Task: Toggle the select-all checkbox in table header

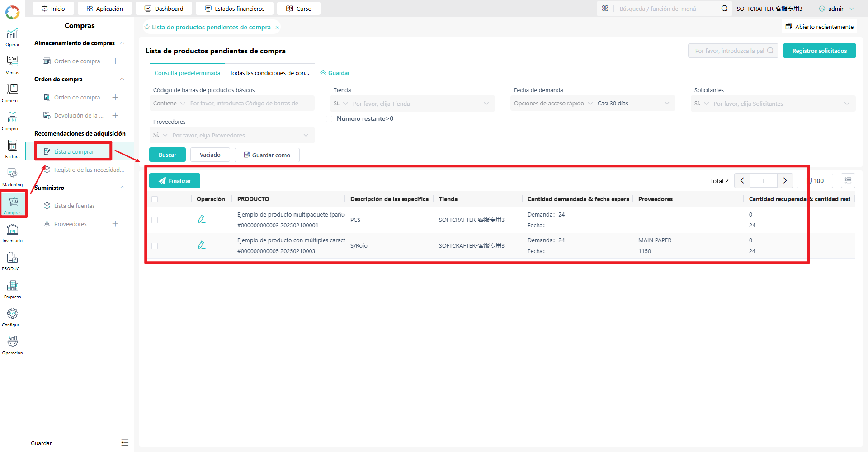Action: 155,199
